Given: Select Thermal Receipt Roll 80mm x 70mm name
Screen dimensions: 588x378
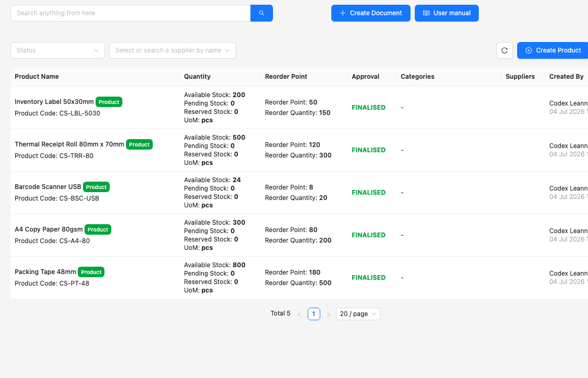Looking at the screenshot, I should point(69,144).
